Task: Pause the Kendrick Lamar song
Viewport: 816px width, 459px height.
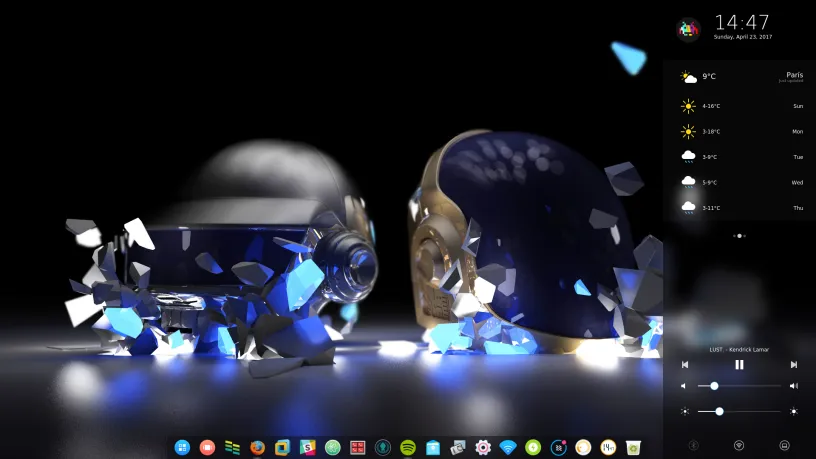Action: point(739,365)
